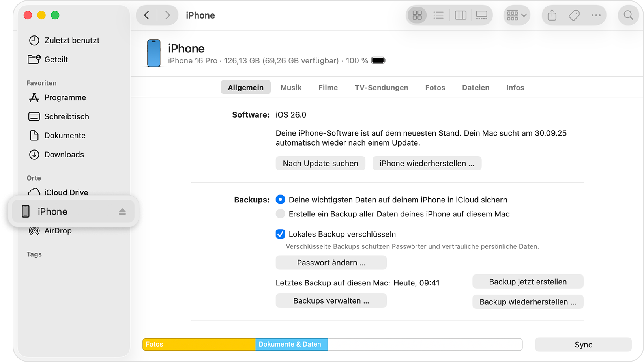Open the Infos tab
644x362 pixels.
click(515, 87)
